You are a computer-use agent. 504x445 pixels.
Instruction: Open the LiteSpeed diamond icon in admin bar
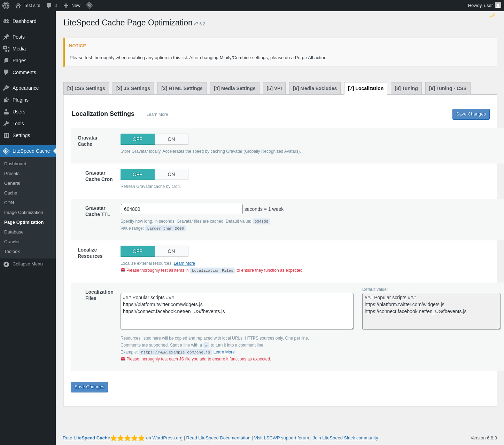point(89,6)
